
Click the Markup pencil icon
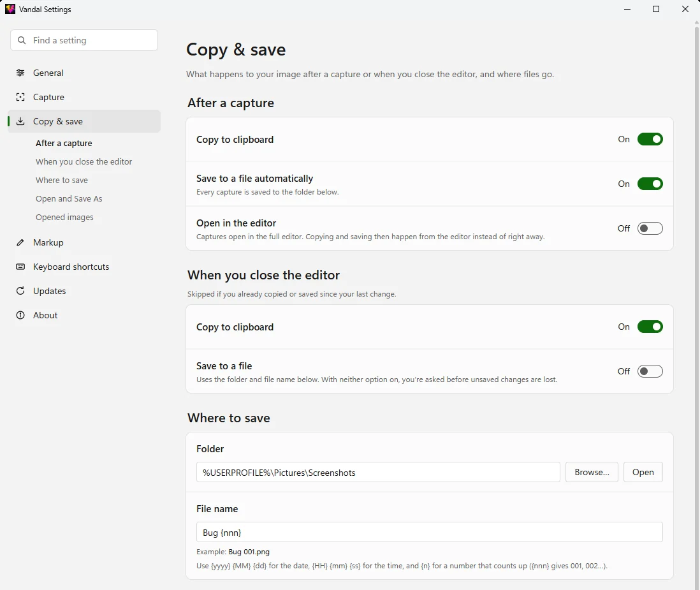click(20, 242)
